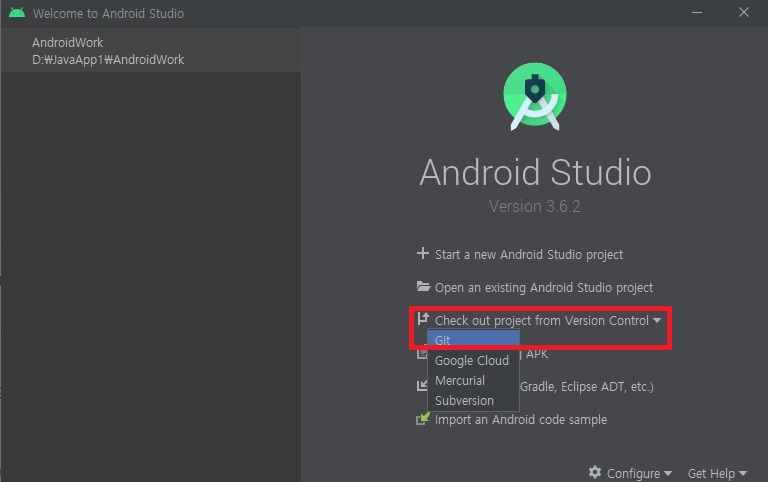Click the code sample import icon

pyautogui.click(x=423, y=418)
